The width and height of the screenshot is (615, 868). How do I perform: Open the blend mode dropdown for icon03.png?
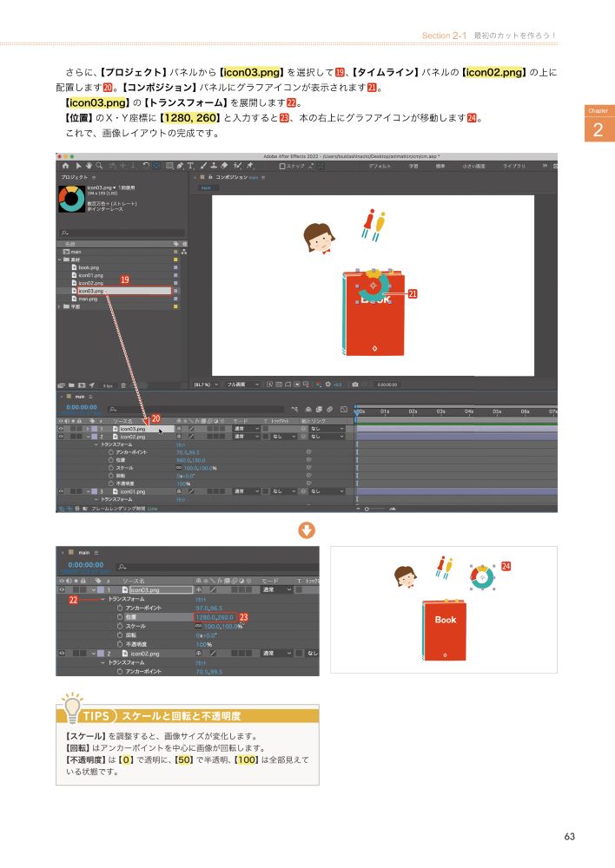[x=276, y=589]
